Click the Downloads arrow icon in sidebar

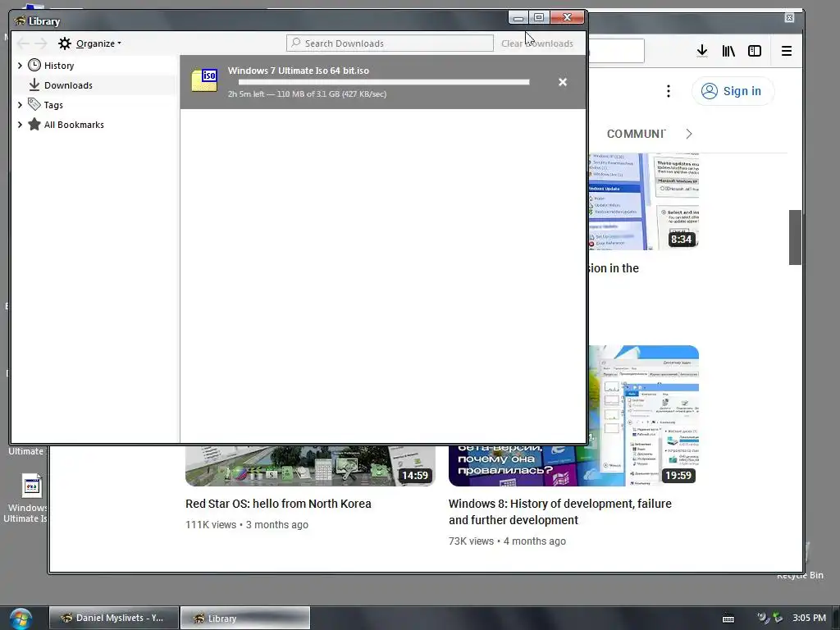(34, 84)
